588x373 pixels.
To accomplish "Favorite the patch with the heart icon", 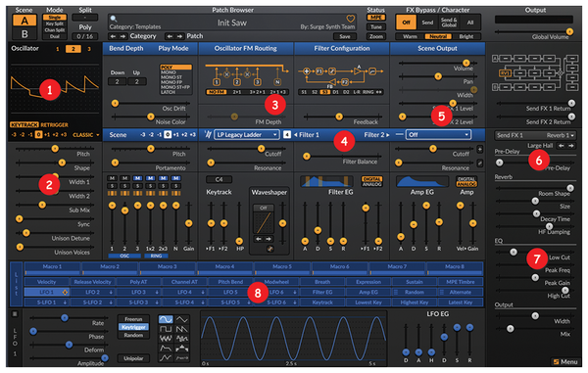I will tap(350, 19).
